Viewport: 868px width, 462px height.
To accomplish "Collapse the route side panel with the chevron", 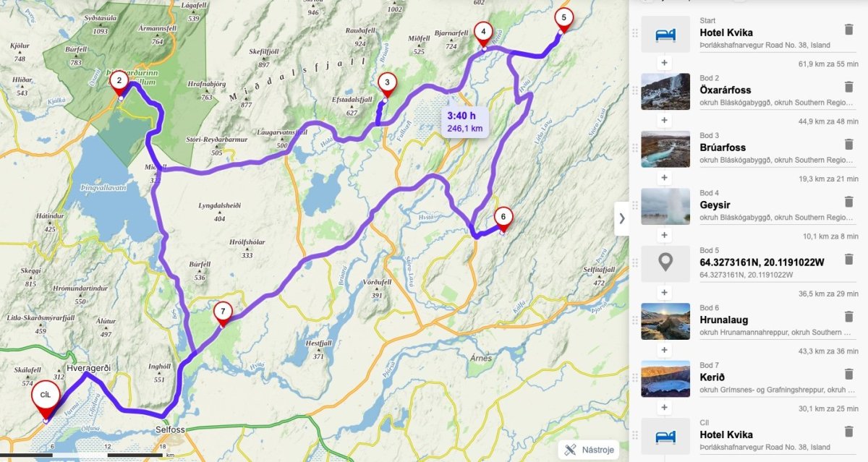I will coord(621,218).
